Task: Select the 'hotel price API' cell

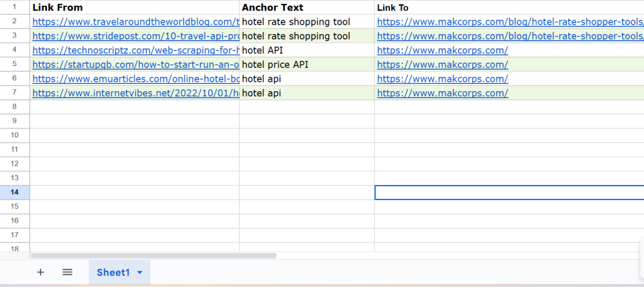Action: click(x=307, y=65)
